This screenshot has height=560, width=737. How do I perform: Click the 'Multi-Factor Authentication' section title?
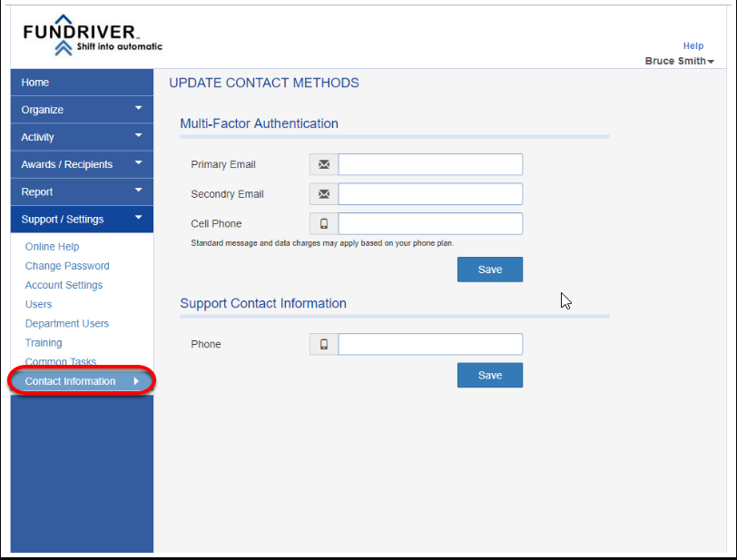coord(259,123)
